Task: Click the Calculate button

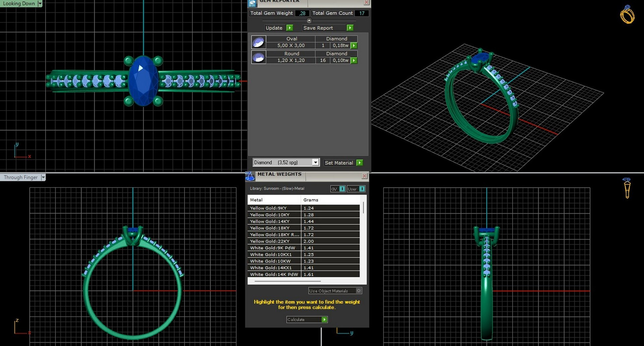Action: 307,319
